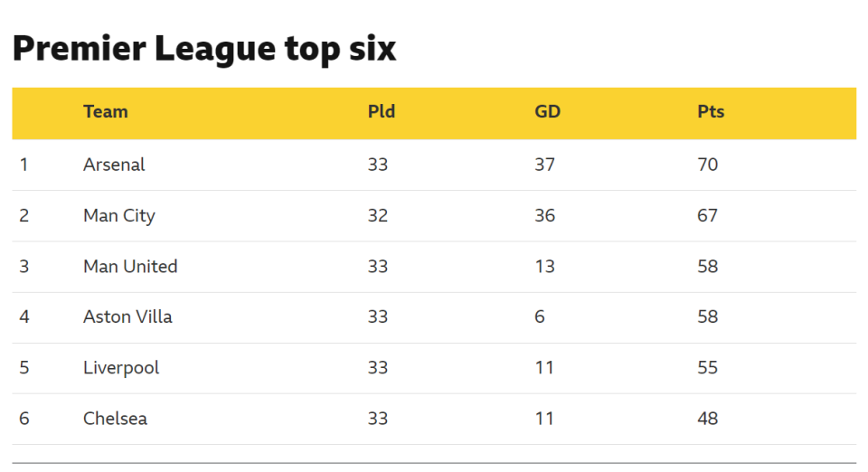Click Arsenal's 70 points value
Screen dimensions: 868x472
[708, 165]
